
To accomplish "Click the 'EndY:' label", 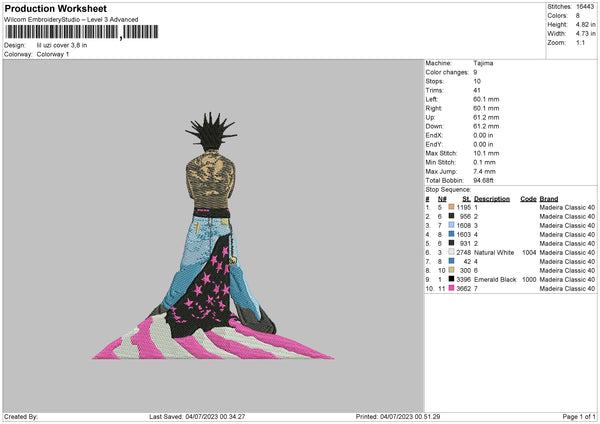I will pos(434,145).
